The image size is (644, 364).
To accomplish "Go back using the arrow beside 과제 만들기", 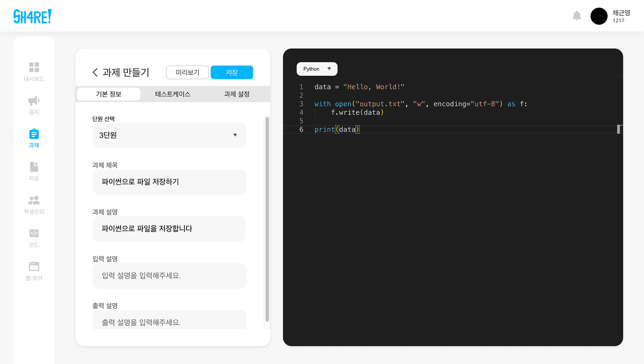I will tap(95, 72).
